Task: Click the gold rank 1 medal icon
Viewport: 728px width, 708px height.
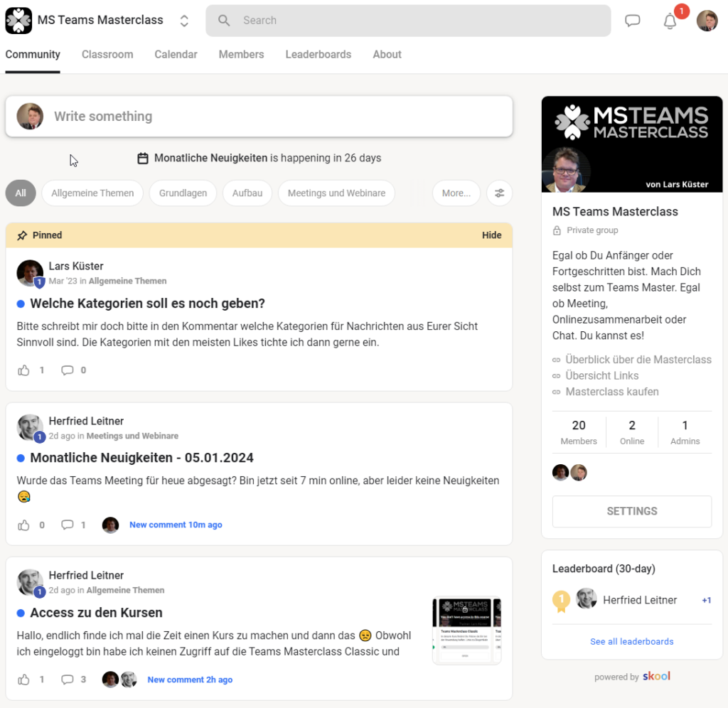Action: (x=562, y=601)
